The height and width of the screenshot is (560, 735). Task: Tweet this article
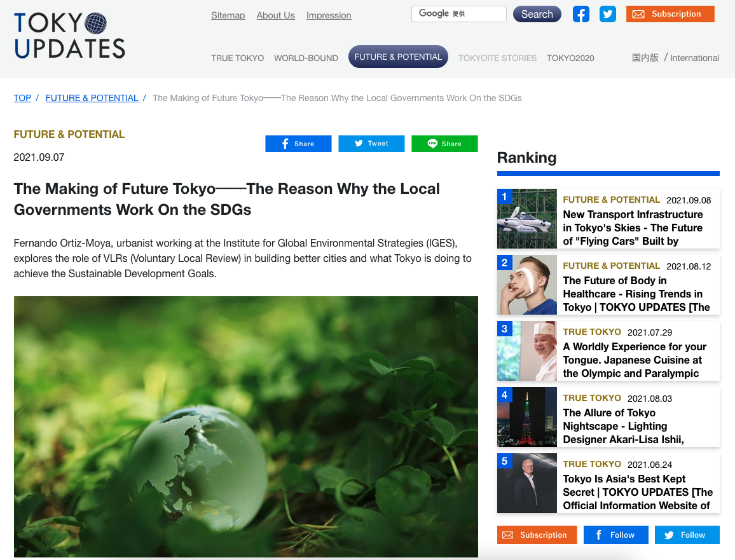coord(371,144)
